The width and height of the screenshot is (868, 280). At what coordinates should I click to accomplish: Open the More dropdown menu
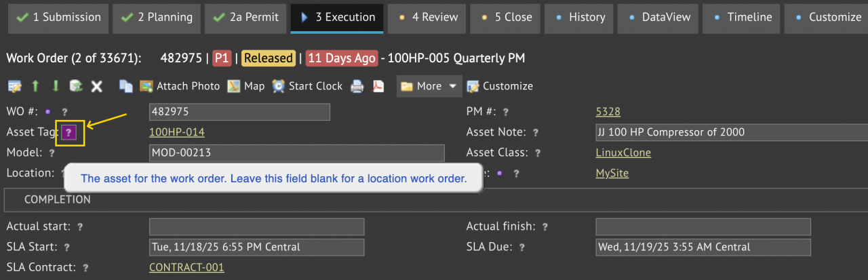point(429,86)
